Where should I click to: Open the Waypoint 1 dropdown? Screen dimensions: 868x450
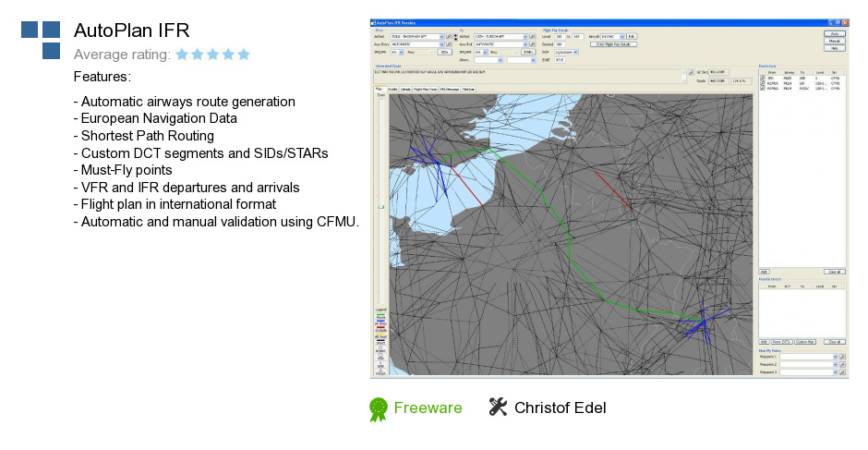[836, 357]
